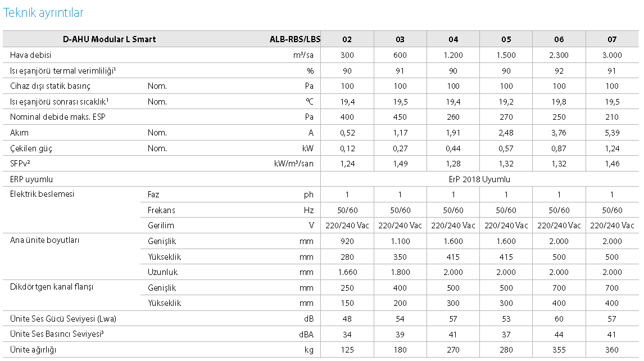
Task: Click the 'kW/m³/san' unit cell
Action: click(x=290, y=164)
